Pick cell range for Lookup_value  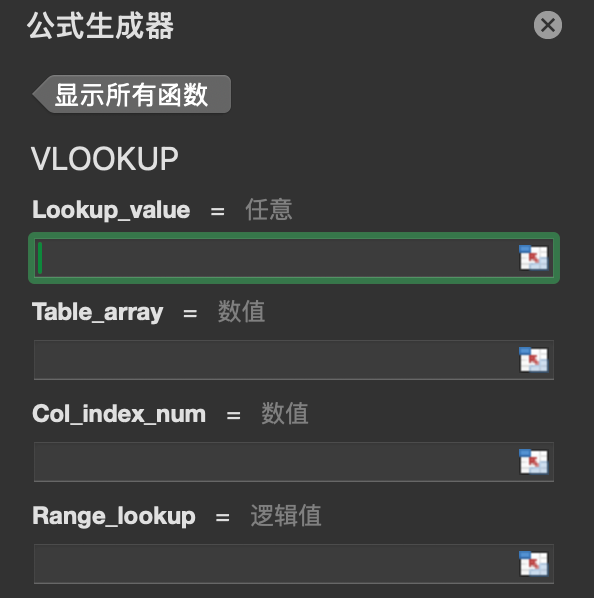click(x=533, y=258)
